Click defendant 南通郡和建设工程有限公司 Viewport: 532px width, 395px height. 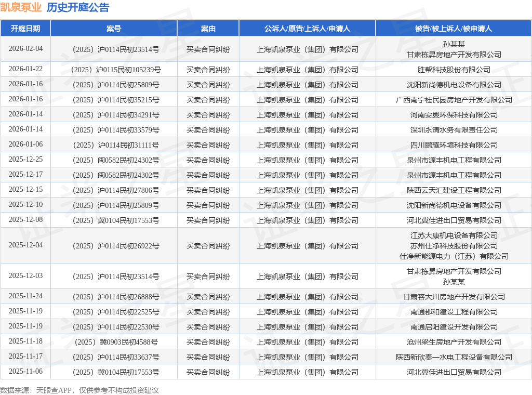pos(454,312)
